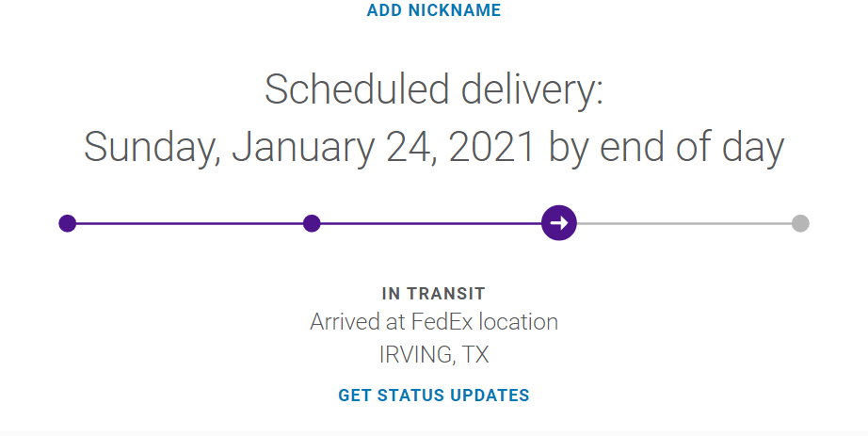Select the second purple dot on tracking timeline

pyautogui.click(x=313, y=223)
